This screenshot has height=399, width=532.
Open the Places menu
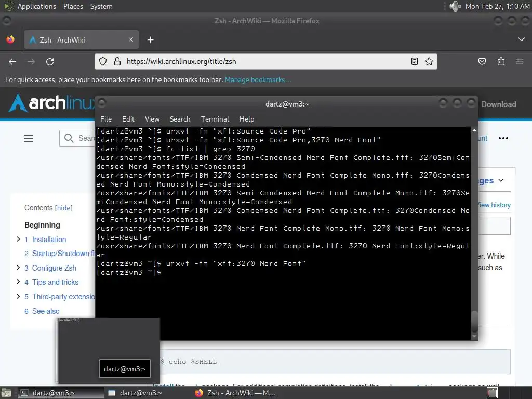[x=73, y=6]
